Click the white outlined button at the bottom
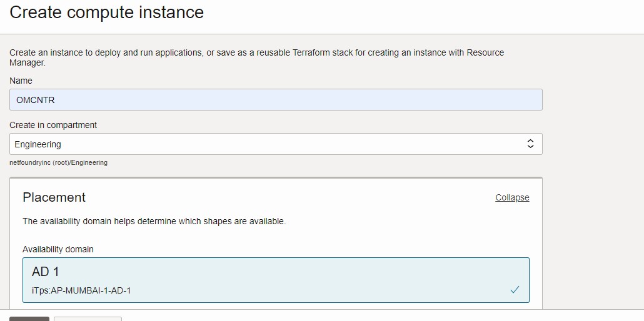644x321 pixels. click(88, 319)
